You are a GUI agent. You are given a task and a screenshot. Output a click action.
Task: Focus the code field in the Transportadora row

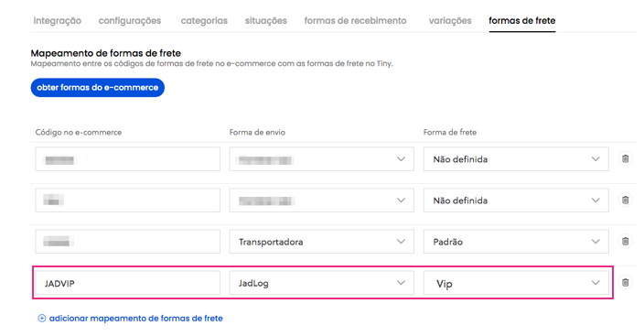[128, 242]
